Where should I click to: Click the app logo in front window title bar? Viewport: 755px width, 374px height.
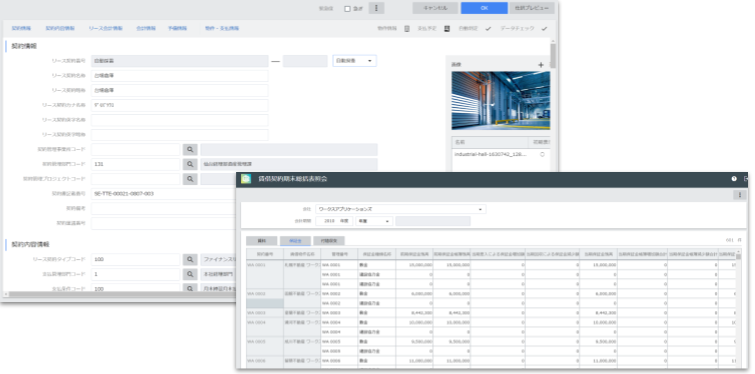(x=246, y=179)
